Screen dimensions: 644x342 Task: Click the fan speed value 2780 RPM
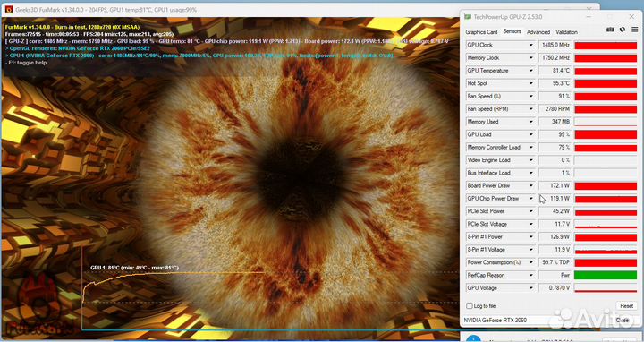[555, 109]
